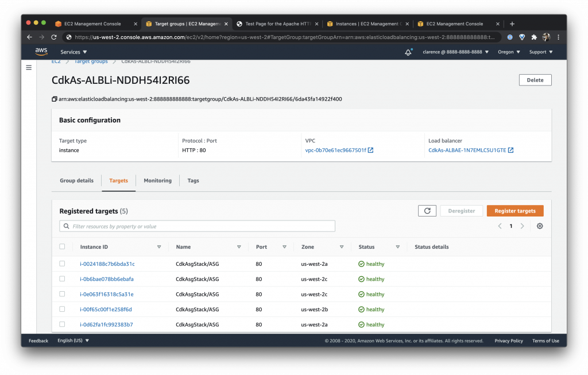The height and width of the screenshot is (375, 588).
Task: Click the blue diamond extension icon
Action: pyautogui.click(x=522, y=37)
